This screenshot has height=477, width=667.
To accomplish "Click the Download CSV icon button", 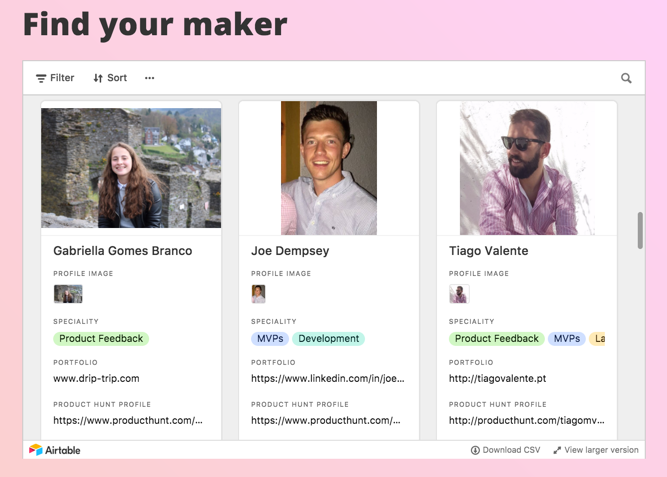I will click(475, 450).
